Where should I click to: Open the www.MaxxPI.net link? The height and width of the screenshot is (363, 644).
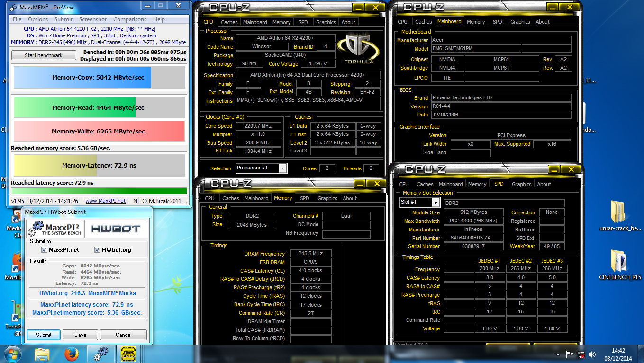click(105, 201)
